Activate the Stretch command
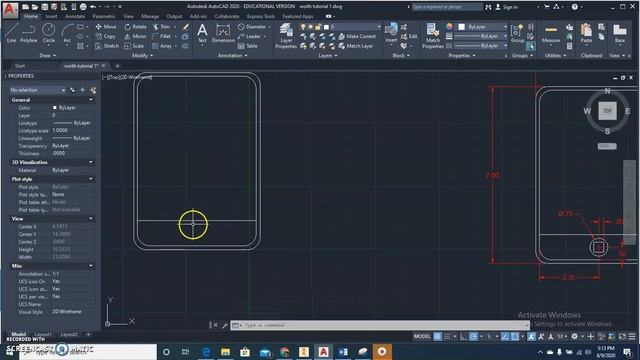Screen dimensions: 640x360 tap(107, 46)
